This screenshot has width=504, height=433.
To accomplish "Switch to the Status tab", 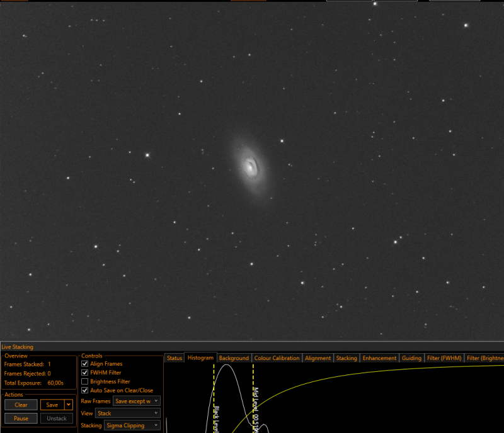I will point(175,358).
